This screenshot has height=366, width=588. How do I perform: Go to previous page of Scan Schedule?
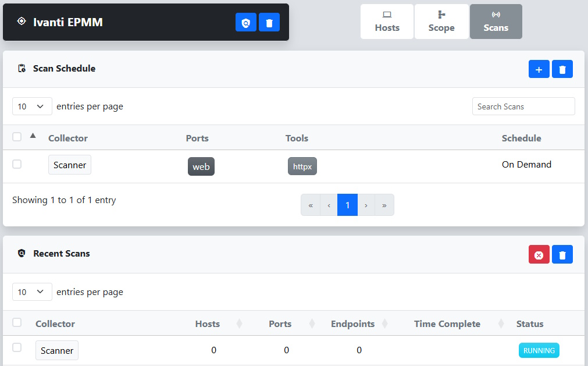[x=329, y=205]
